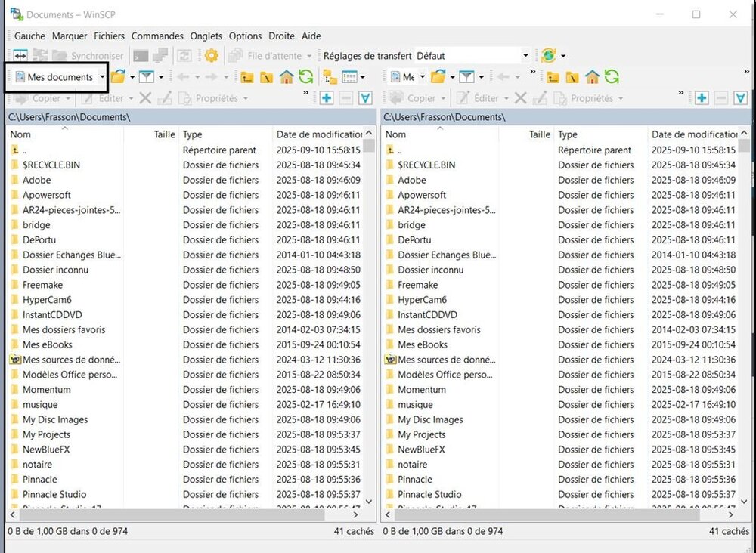This screenshot has height=553, width=756.
Task: Click the Compare directories icon in main toolbar
Action: pyautogui.click(x=20, y=56)
